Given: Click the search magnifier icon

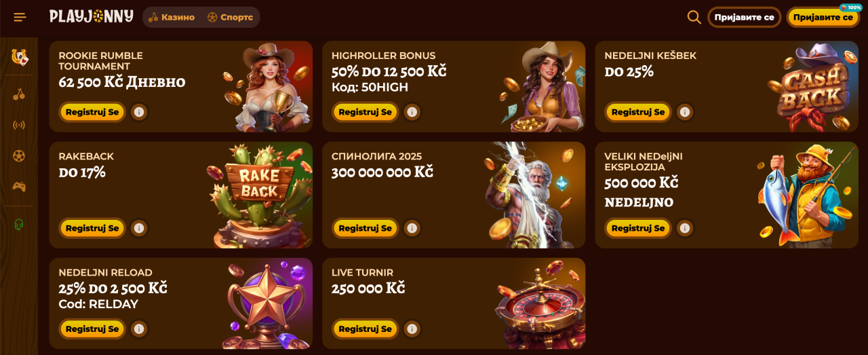Looking at the screenshot, I should click(x=694, y=17).
